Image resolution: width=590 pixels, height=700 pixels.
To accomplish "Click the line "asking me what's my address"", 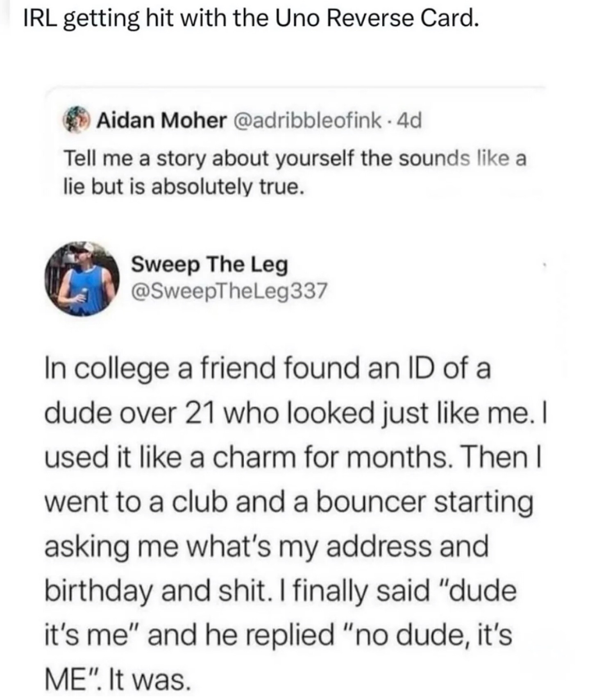I will pos(266,547).
